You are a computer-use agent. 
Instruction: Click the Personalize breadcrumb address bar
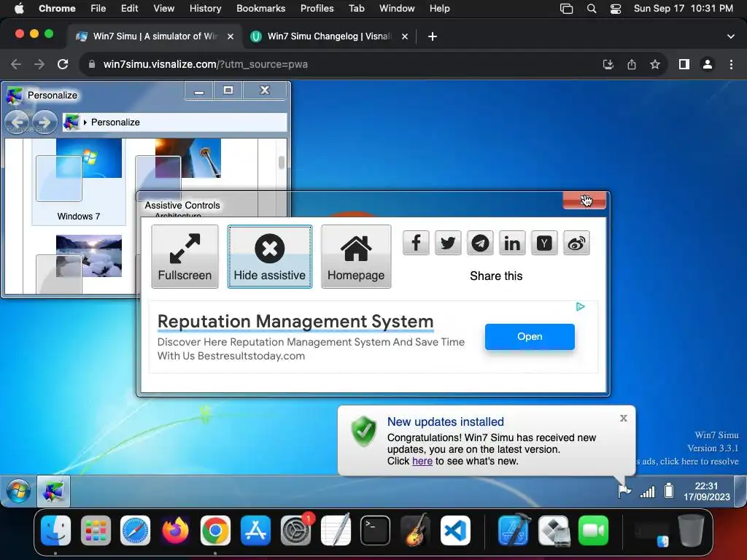tap(175, 122)
